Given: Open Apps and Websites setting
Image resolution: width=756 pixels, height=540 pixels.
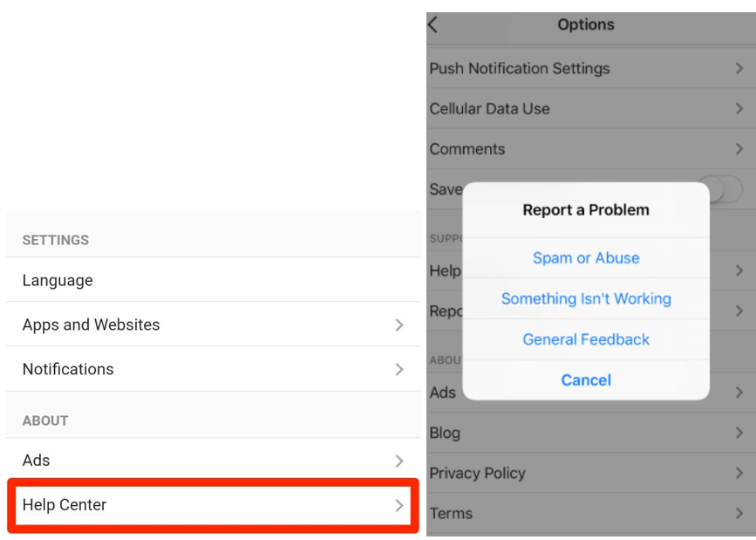Looking at the screenshot, I should (214, 325).
